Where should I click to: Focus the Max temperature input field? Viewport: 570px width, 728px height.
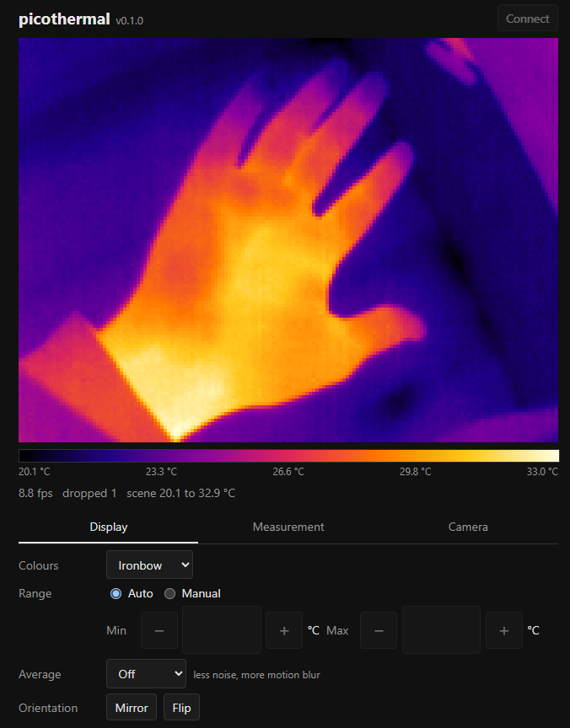coord(441,629)
